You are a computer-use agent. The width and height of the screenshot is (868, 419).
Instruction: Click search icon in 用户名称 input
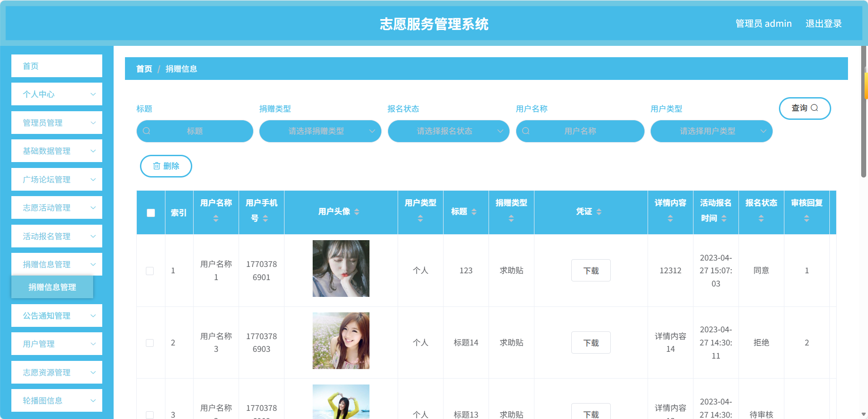(x=526, y=131)
